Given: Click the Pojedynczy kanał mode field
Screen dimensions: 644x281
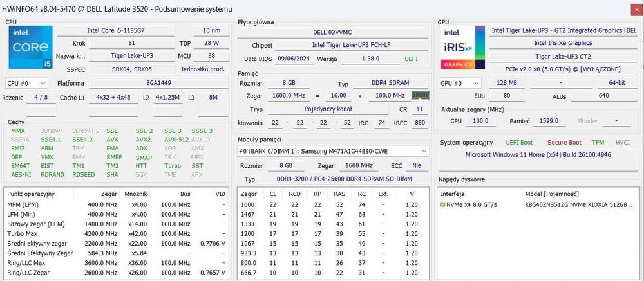Looking at the screenshot, I should tap(328, 109).
